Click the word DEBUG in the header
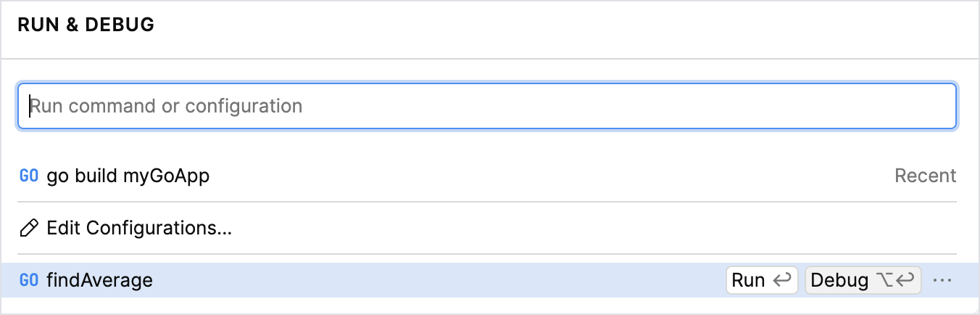Image resolution: width=980 pixels, height=315 pixels. click(x=120, y=25)
